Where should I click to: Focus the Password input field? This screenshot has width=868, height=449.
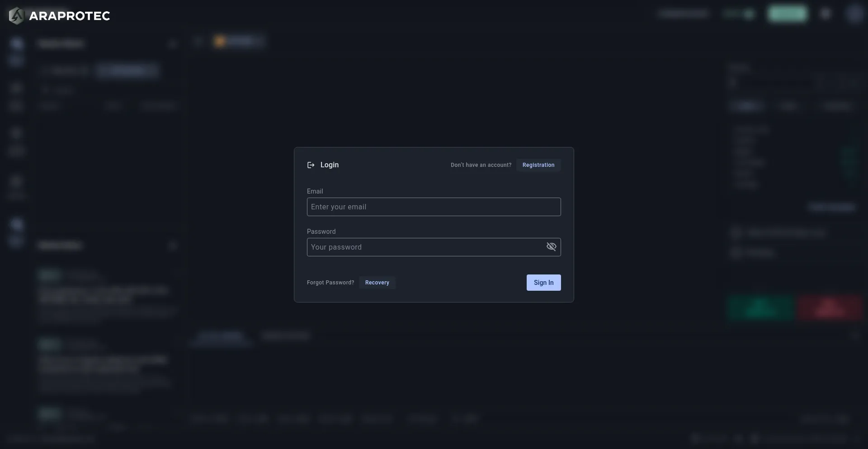click(425, 247)
